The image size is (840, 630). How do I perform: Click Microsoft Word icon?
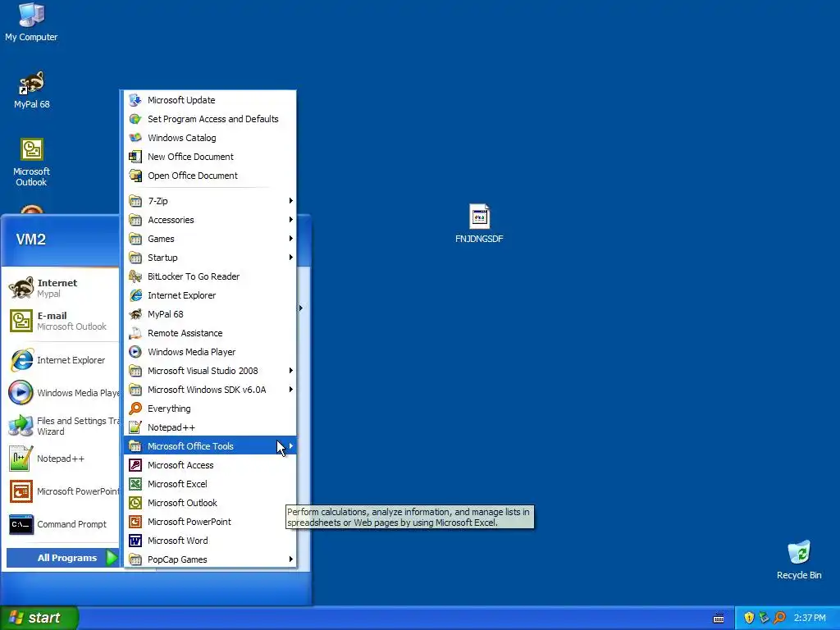pos(135,541)
